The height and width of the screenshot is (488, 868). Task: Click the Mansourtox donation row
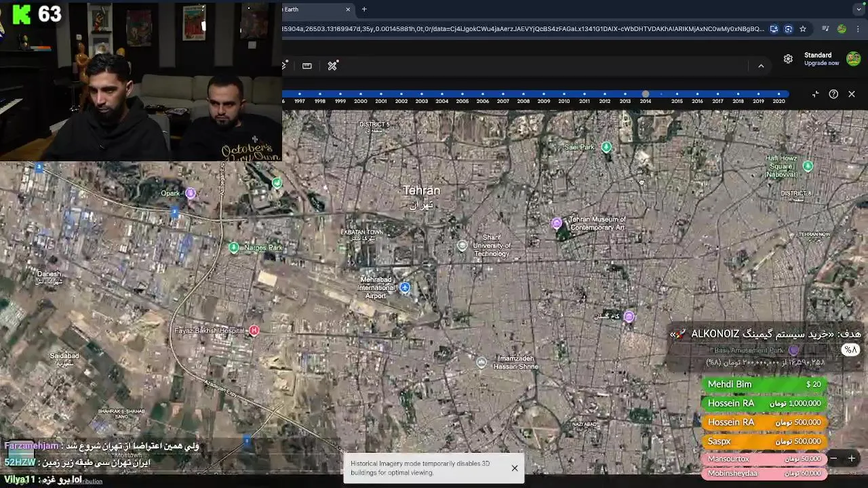tap(764, 459)
